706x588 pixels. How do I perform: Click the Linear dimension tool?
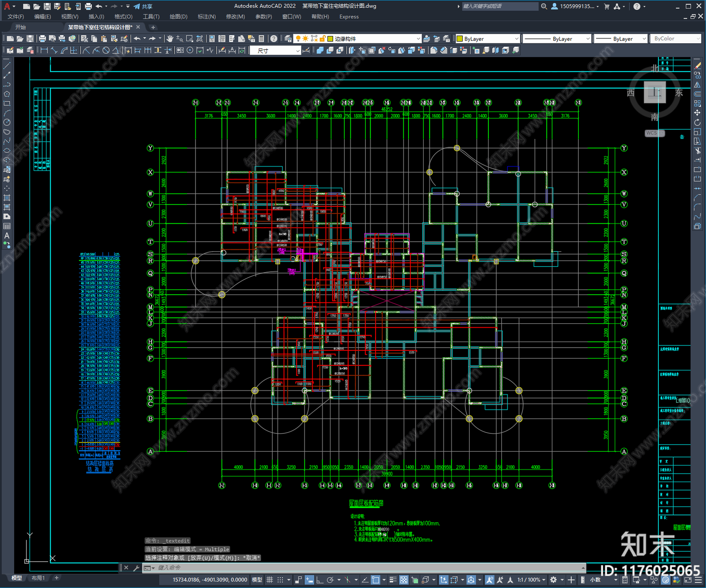(44, 50)
